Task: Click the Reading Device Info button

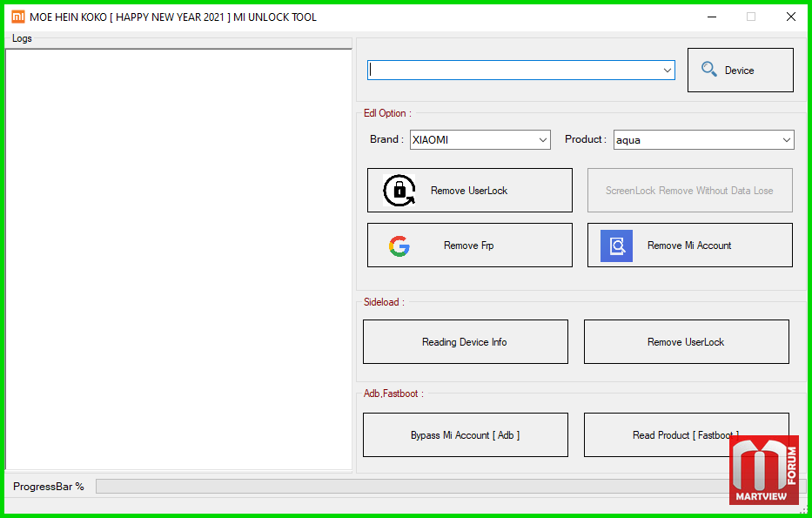Action: [x=465, y=342]
